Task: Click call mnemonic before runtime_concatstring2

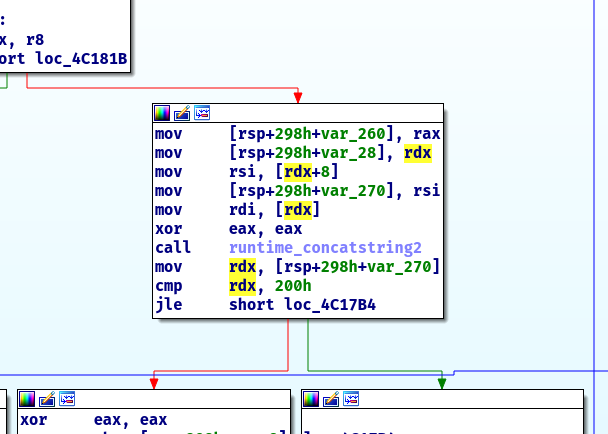Action: pyautogui.click(x=173, y=248)
